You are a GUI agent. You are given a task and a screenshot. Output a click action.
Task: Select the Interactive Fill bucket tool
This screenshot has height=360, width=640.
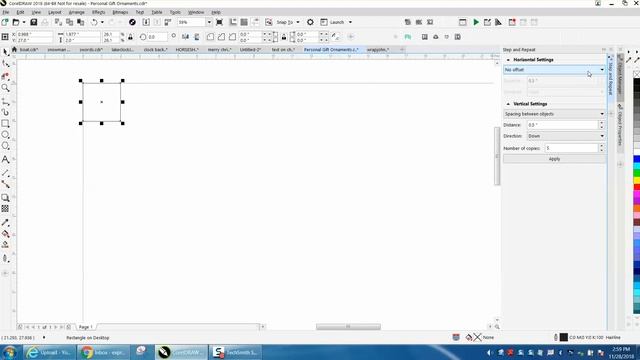pos(5,234)
